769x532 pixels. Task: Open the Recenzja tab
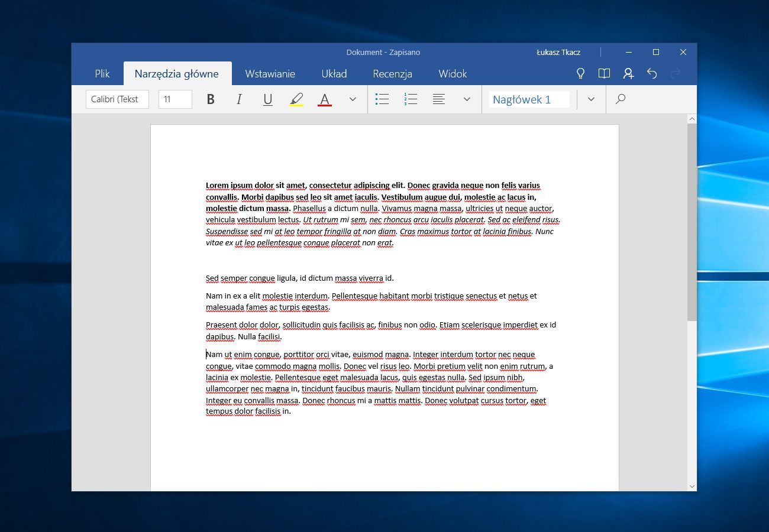point(393,74)
